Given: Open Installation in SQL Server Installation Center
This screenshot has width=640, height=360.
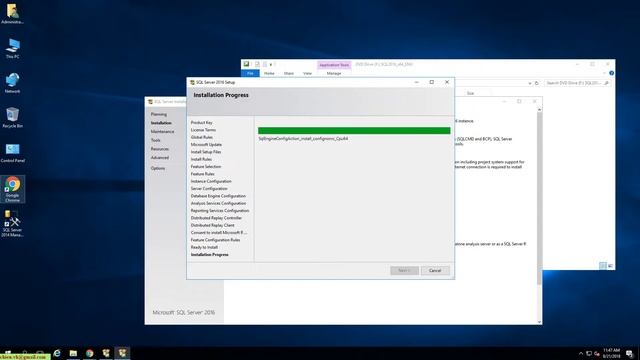Looking at the screenshot, I should click(x=161, y=123).
